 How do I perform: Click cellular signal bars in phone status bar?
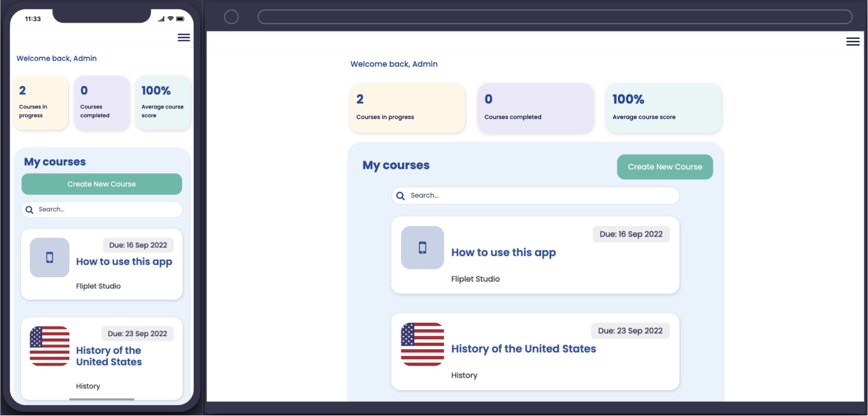pyautogui.click(x=161, y=19)
